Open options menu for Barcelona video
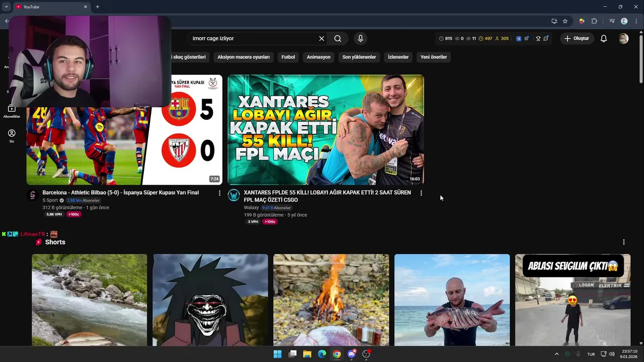The height and width of the screenshot is (362, 644). click(x=219, y=193)
